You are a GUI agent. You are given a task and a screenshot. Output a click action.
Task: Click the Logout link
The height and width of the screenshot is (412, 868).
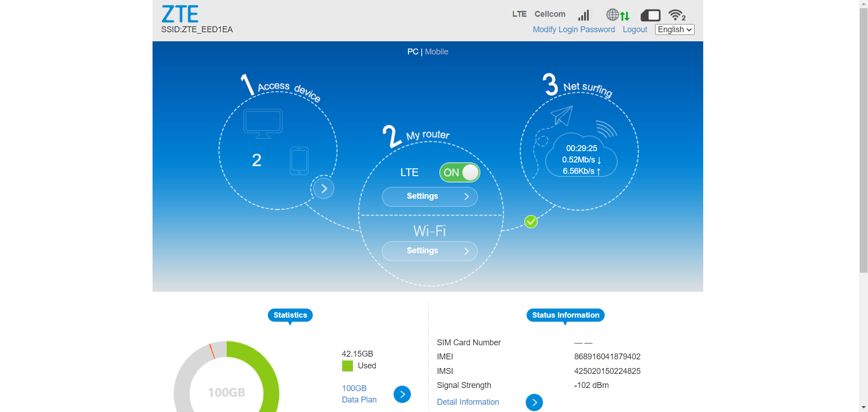coord(635,29)
